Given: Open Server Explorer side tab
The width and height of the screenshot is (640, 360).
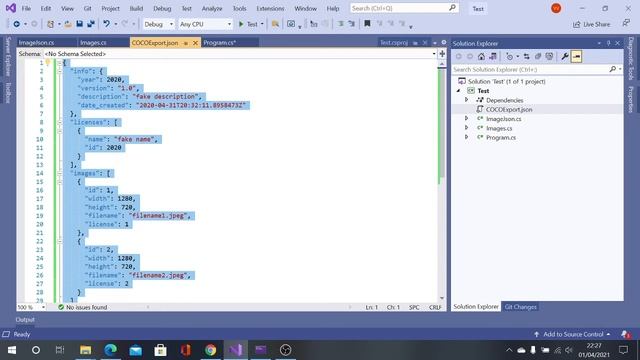Looking at the screenshot, I should coord(8,57).
